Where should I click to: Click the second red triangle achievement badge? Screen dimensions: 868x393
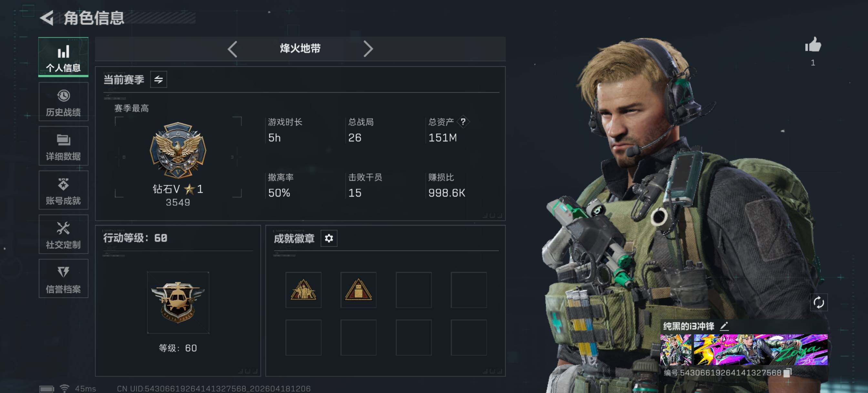(x=358, y=290)
